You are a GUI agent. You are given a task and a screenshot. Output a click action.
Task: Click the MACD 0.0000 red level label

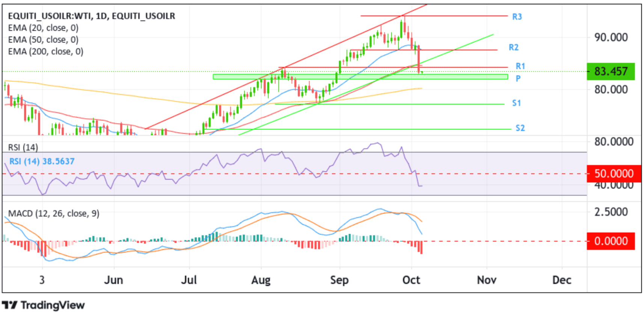tap(611, 241)
